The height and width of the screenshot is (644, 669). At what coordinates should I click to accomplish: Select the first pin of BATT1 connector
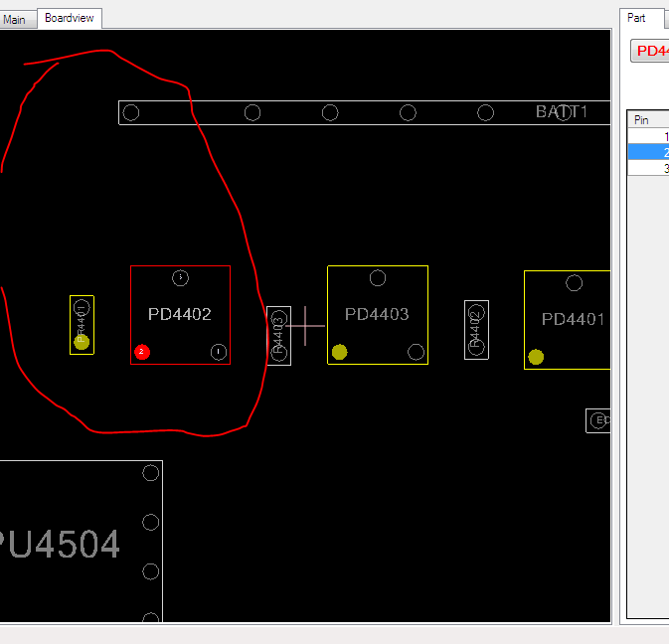131,113
